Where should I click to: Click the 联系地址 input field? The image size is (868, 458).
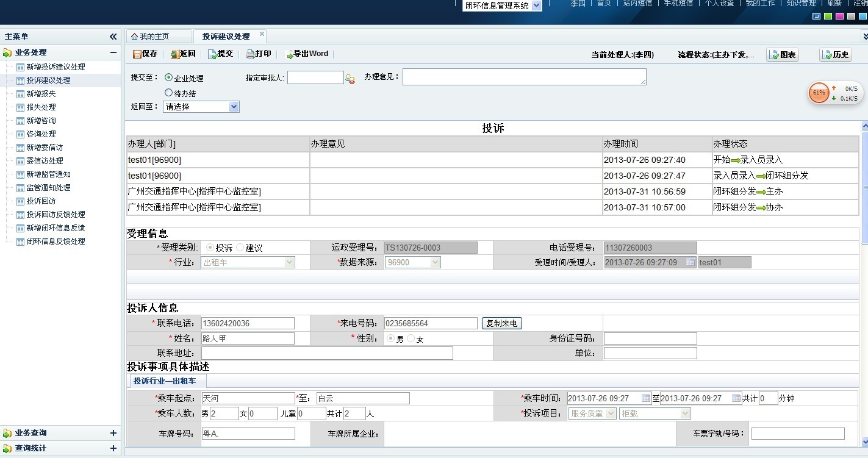pos(327,353)
